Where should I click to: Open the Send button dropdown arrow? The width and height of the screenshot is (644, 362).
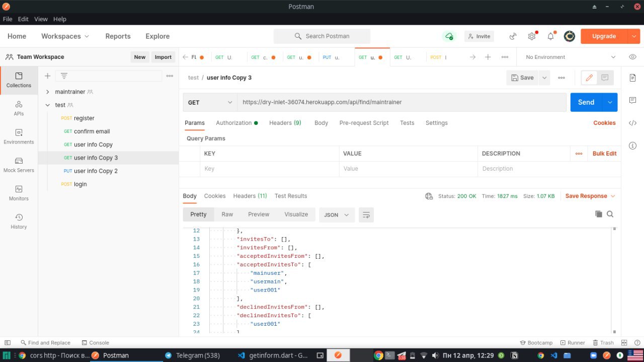click(610, 102)
